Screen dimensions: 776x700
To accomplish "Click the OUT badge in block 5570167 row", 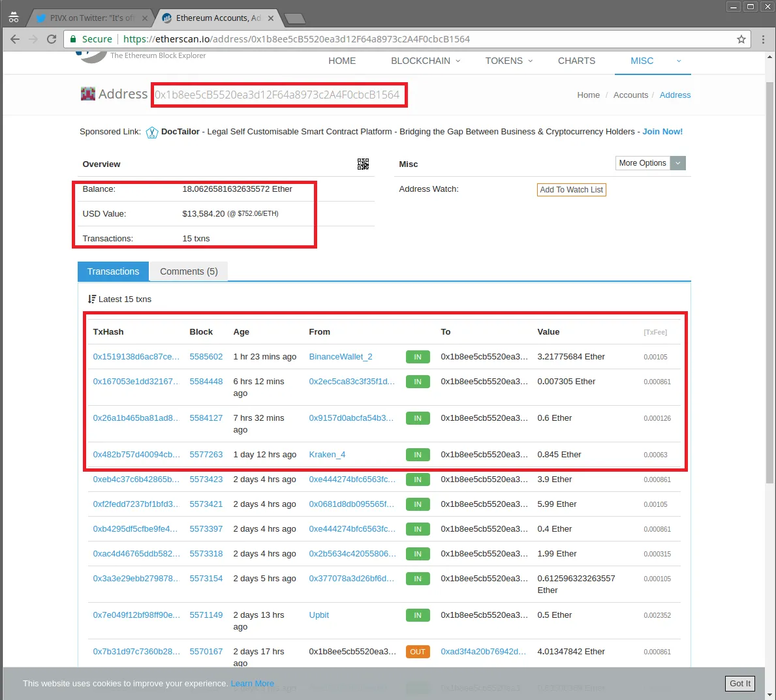I will 418,652.
